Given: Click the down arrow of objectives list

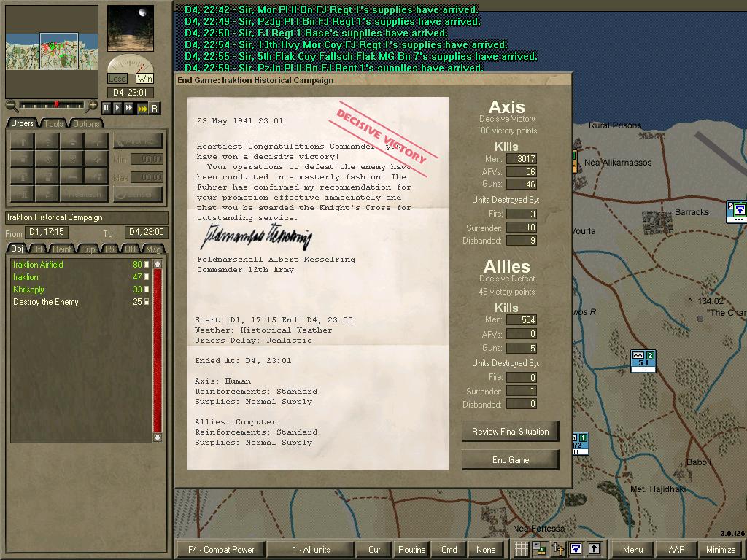Looking at the screenshot, I should pyautogui.click(x=158, y=437).
